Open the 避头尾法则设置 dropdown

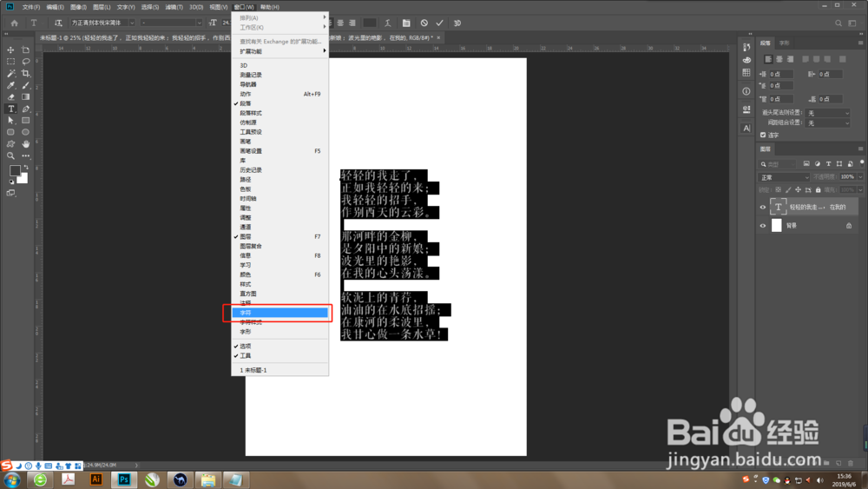point(827,113)
